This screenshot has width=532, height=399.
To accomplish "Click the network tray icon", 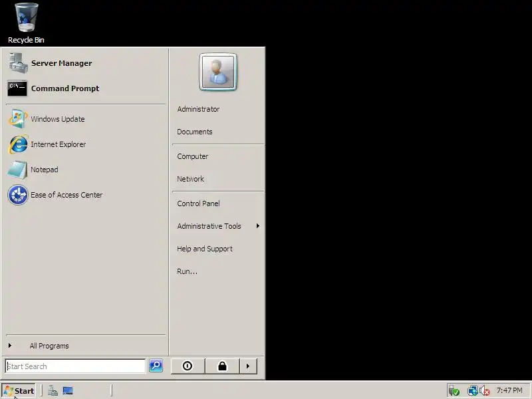I will click(473, 391).
